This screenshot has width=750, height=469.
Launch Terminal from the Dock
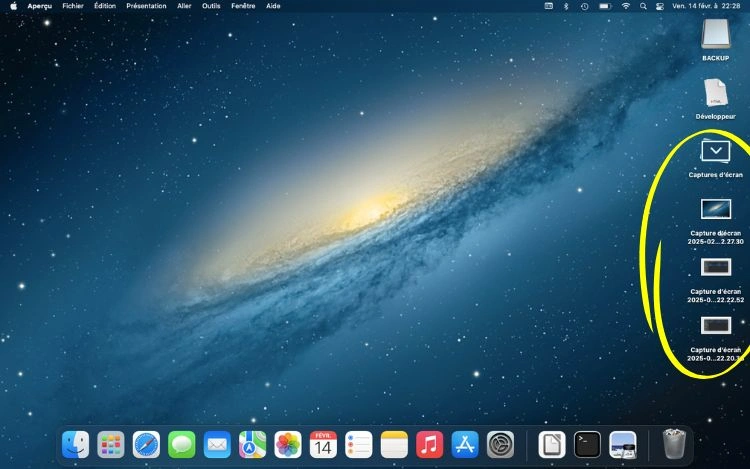click(586, 444)
